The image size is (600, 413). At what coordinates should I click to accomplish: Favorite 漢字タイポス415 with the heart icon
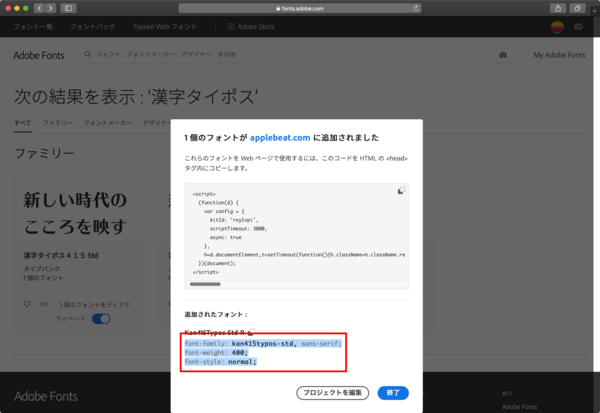pyautogui.click(x=27, y=304)
